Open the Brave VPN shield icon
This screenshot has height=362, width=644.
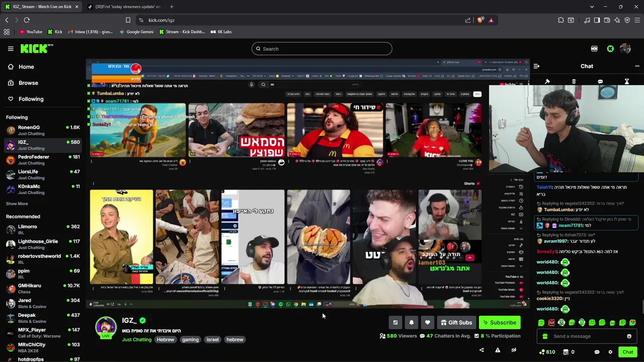coord(627,20)
